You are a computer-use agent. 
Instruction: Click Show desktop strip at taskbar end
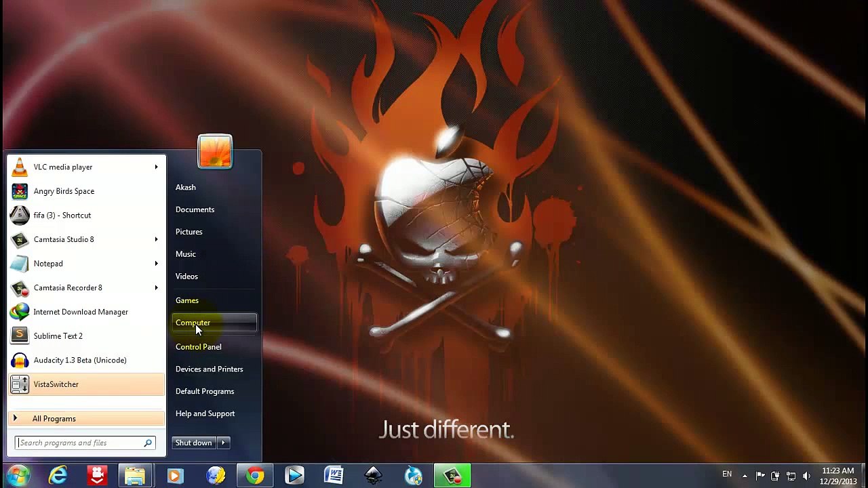click(863, 476)
